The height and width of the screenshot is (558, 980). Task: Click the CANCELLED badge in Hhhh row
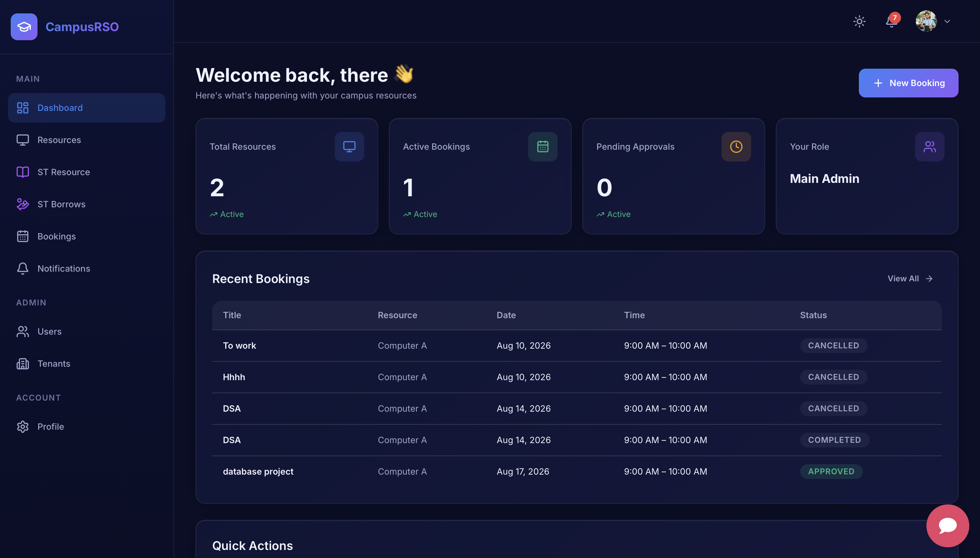(x=833, y=377)
